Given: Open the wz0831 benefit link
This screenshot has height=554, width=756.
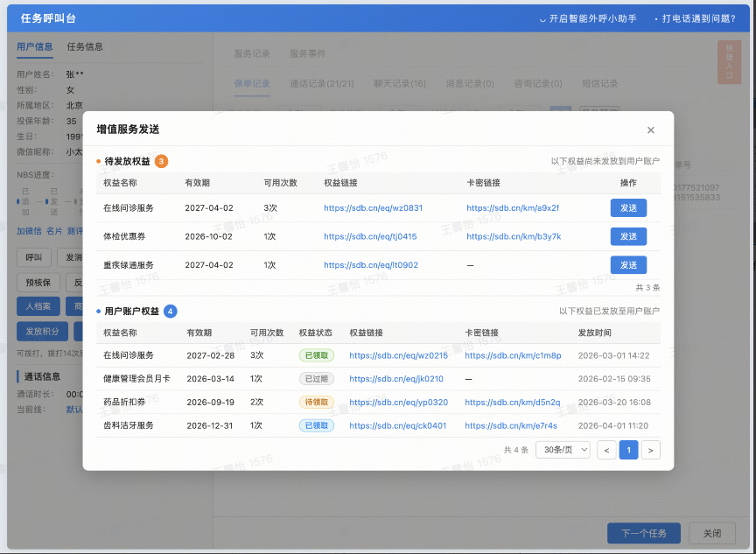Looking at the screenshot, I should point(373,208).
